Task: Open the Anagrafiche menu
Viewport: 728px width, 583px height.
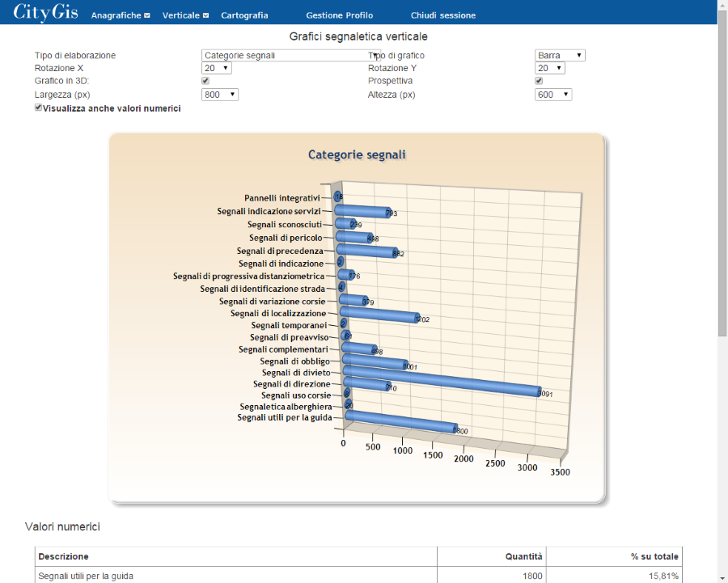Action: point(120,15)
